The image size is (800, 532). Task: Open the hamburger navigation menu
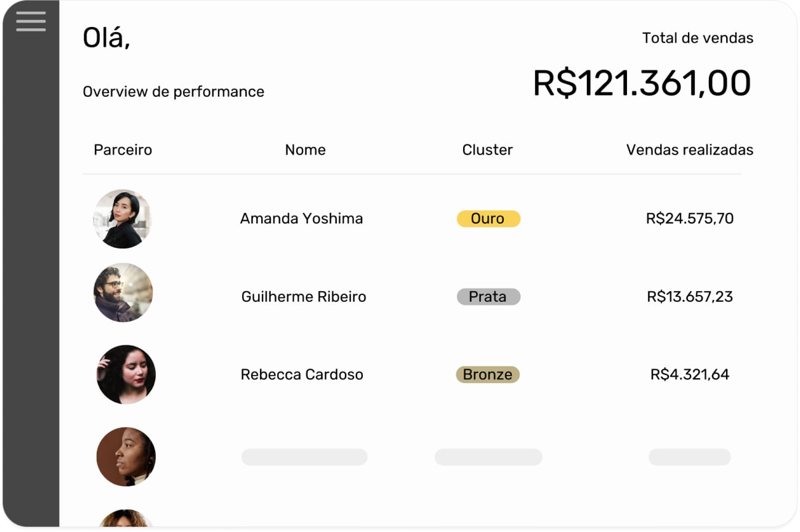tap(30, 22)
